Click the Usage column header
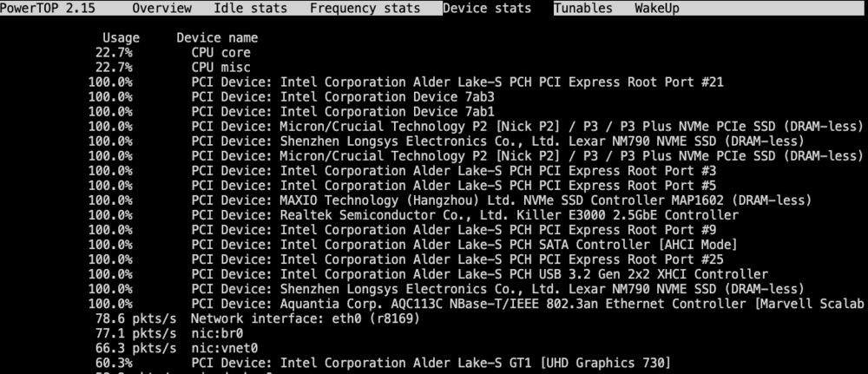The width and height of the screenshot is (868, 374). click(x=122, y=38)
